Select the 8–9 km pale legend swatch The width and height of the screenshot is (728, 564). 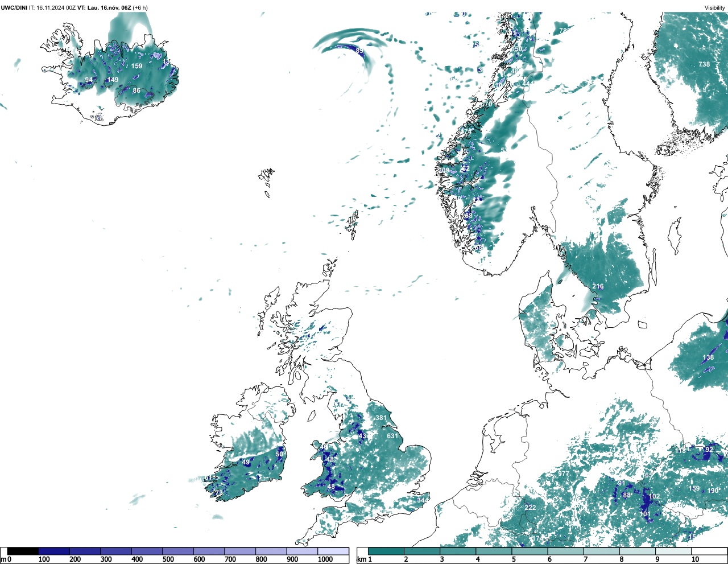[x=637, y=551]
